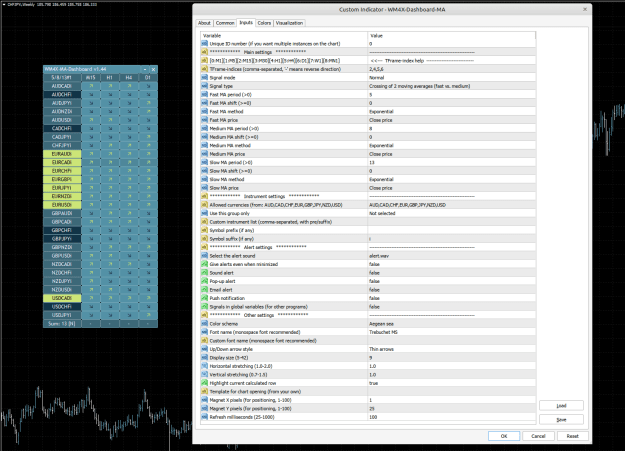
Task: Close the Custom Indicator dialog
Action: tap(585, 9)
